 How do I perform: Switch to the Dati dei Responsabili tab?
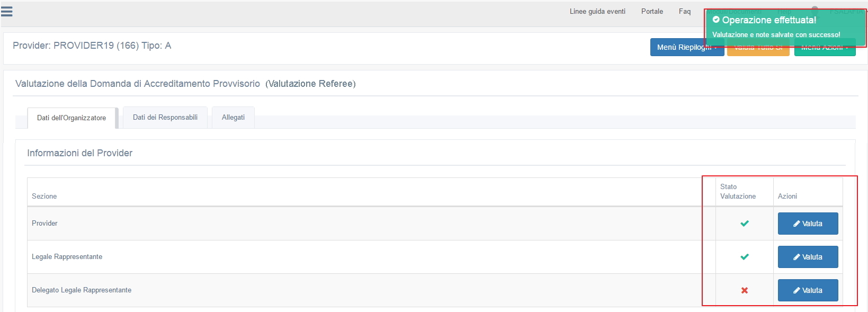point(165,118)
